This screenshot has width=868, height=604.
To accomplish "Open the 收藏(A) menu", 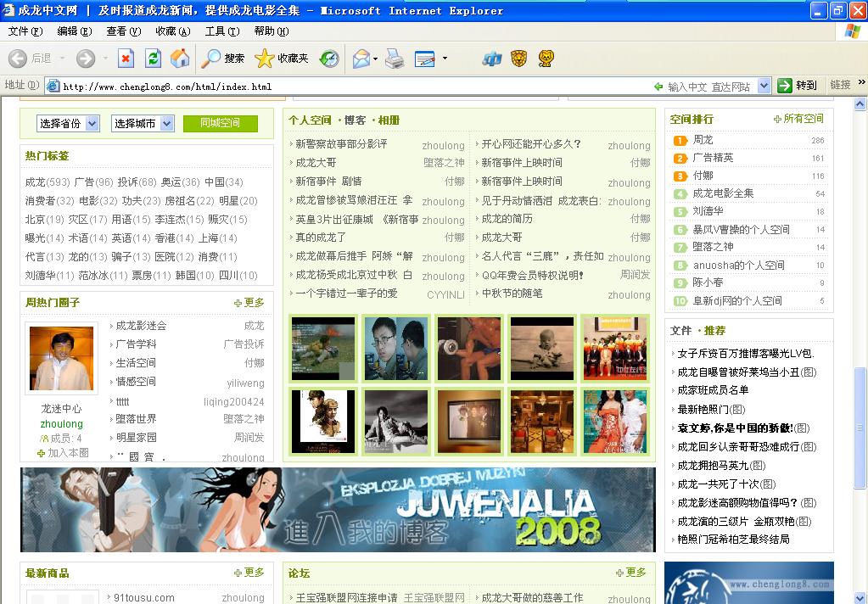I will coord(173,31).
